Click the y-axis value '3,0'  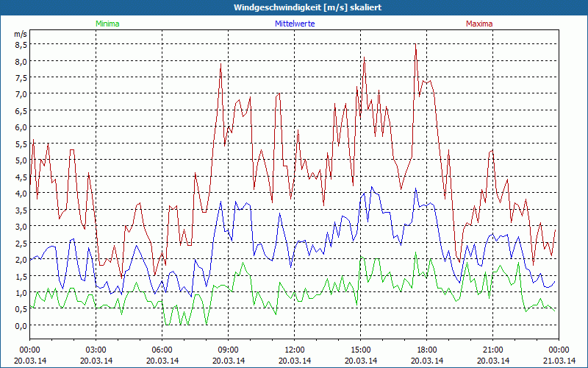click(x=21, y=226)
